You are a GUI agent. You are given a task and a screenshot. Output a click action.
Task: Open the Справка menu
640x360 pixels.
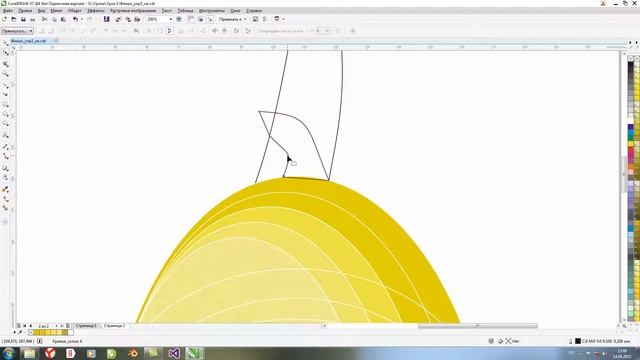click(253, 11)
